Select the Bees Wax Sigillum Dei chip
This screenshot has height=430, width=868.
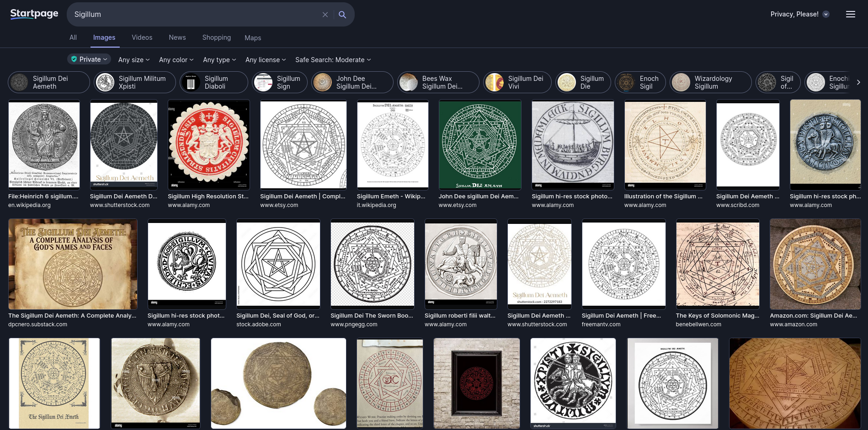click(x=438, y=82)
